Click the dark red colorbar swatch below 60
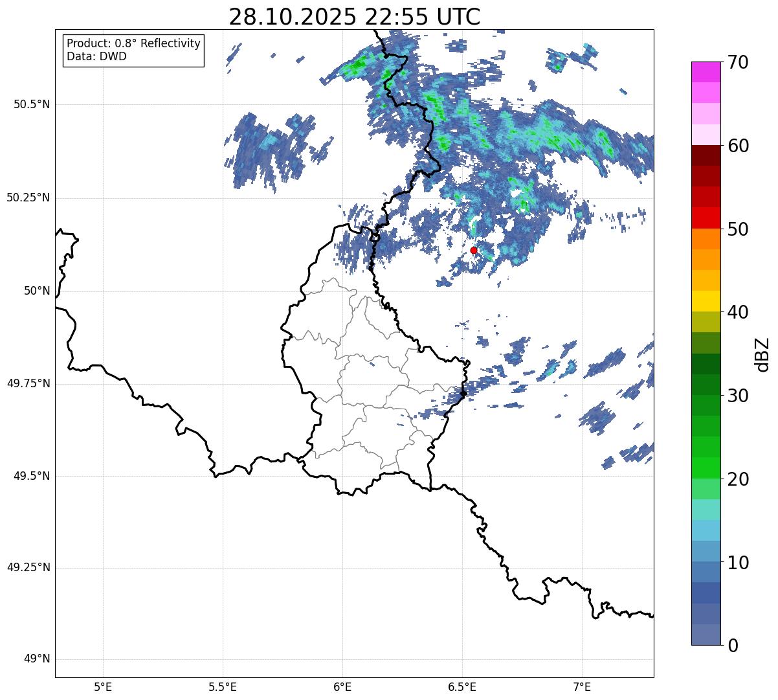Screen dimensions: 778x700 (x=706, y=155)
